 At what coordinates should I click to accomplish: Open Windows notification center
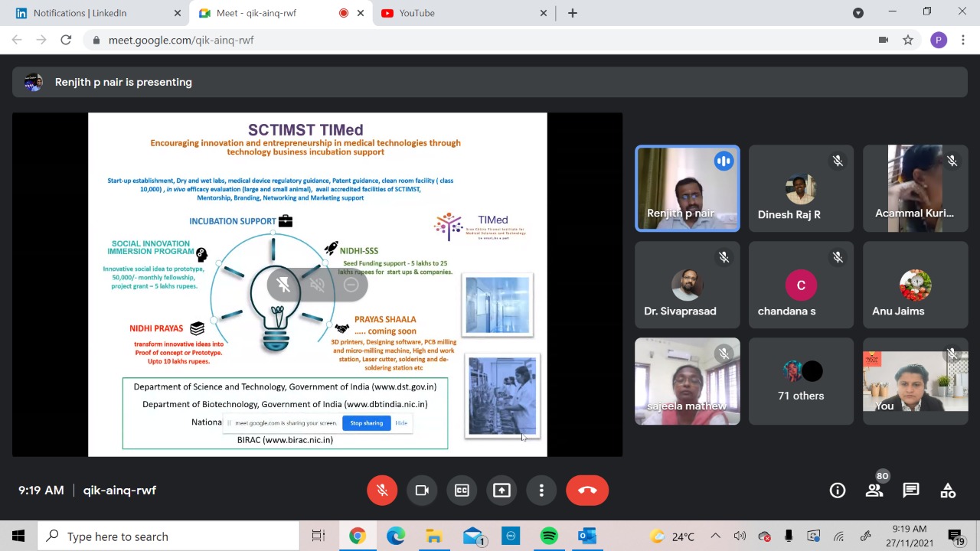click(956, 536)
